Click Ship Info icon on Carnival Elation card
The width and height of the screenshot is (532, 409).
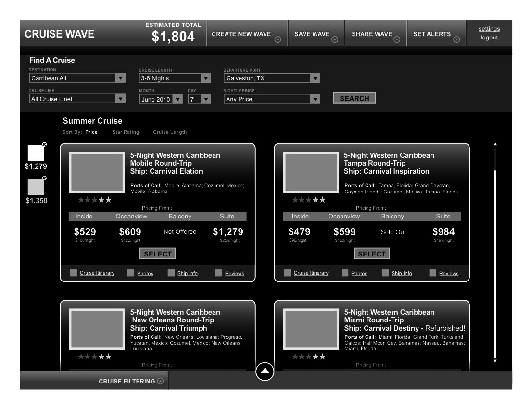(x=171, y=273)
